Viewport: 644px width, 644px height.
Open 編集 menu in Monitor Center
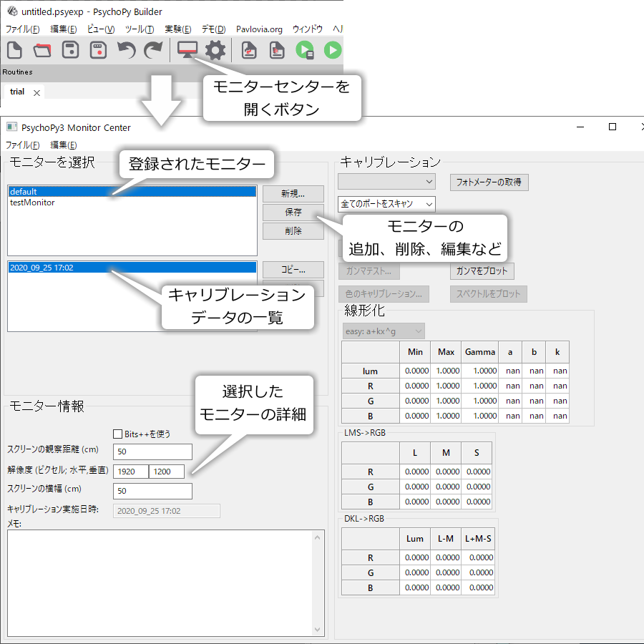pos(63,145)
